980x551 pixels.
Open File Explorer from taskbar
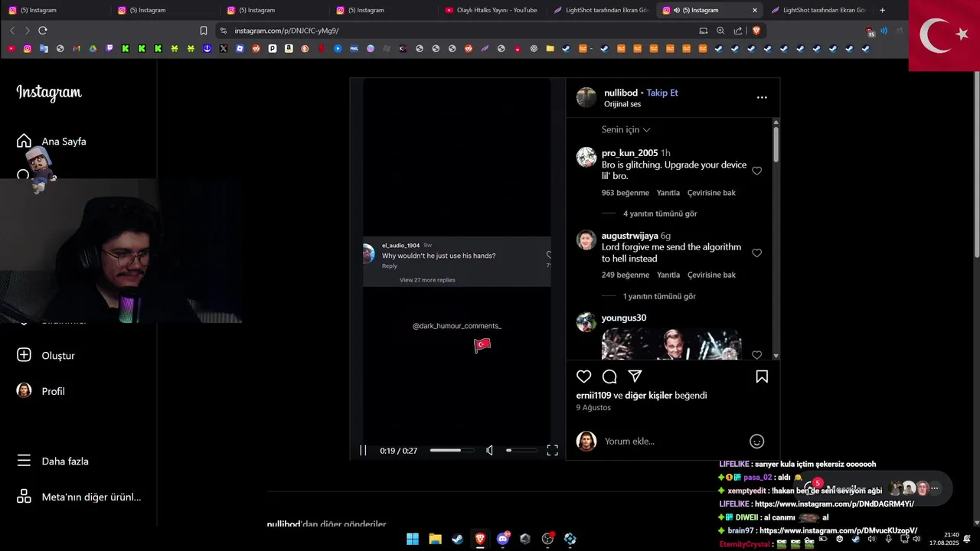[435, 539]
